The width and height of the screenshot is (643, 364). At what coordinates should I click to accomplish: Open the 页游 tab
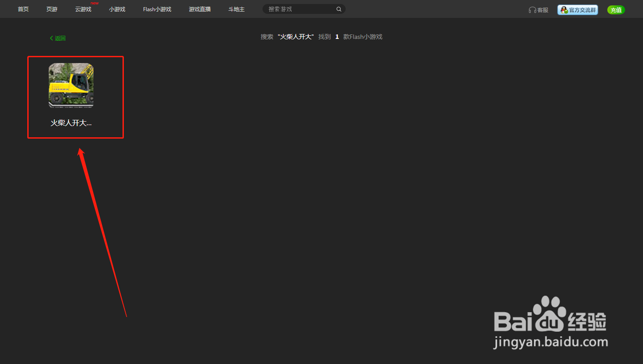(52, 9)
